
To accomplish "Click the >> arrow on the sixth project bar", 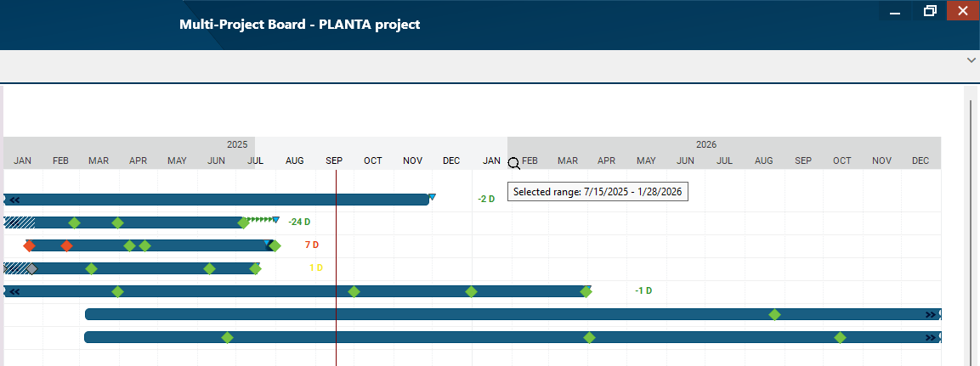I will pos(931,314).
